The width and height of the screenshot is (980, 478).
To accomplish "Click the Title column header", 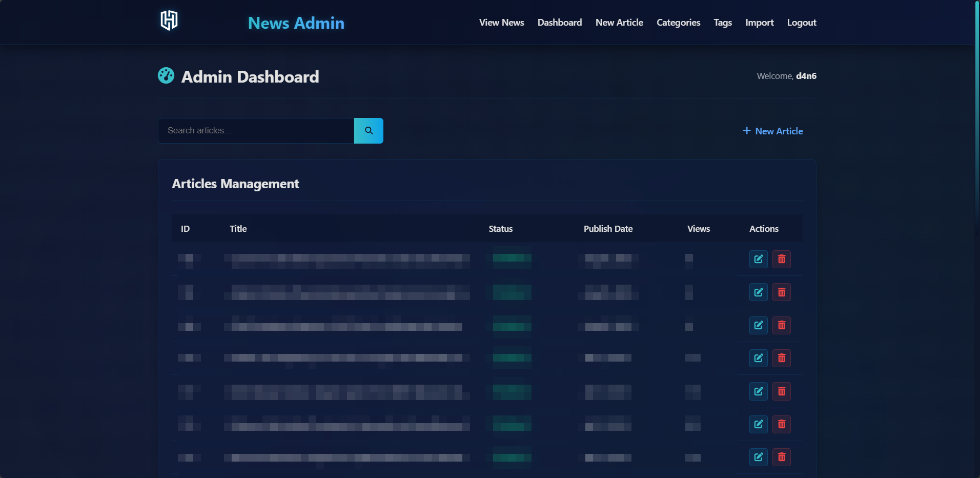I will coord(238,229).
